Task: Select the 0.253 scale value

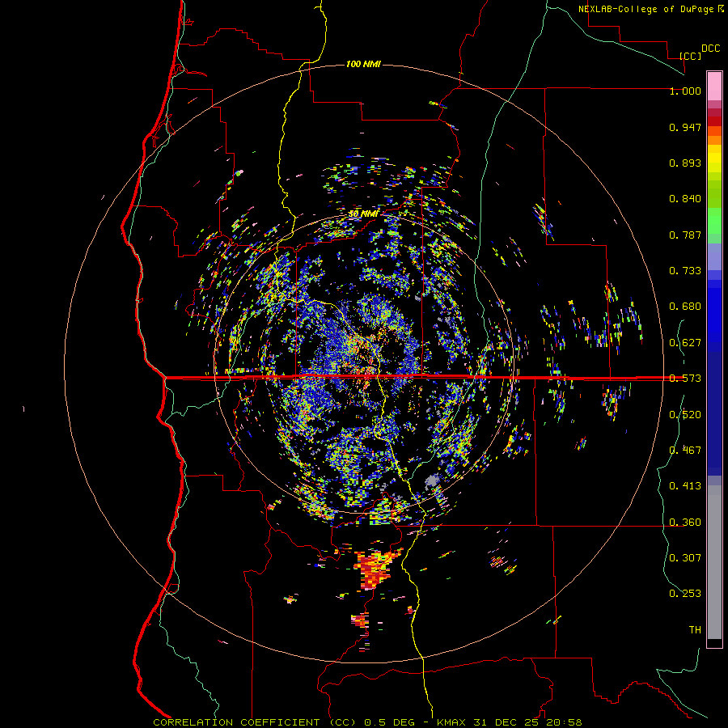Action: 685,594
